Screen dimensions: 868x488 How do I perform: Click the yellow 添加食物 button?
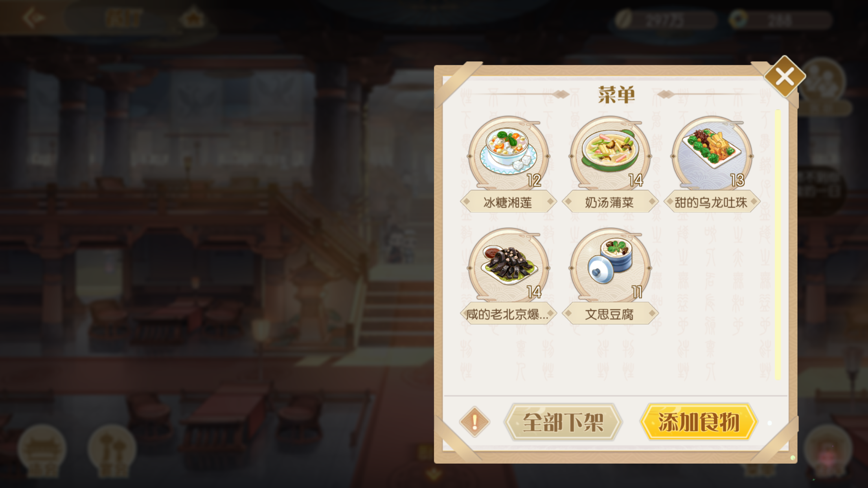(x=699, y=422)
